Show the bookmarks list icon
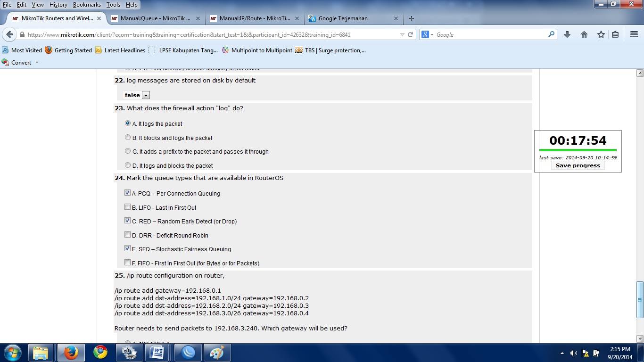Viewport: 644px width, 362px height. (615, 34)
